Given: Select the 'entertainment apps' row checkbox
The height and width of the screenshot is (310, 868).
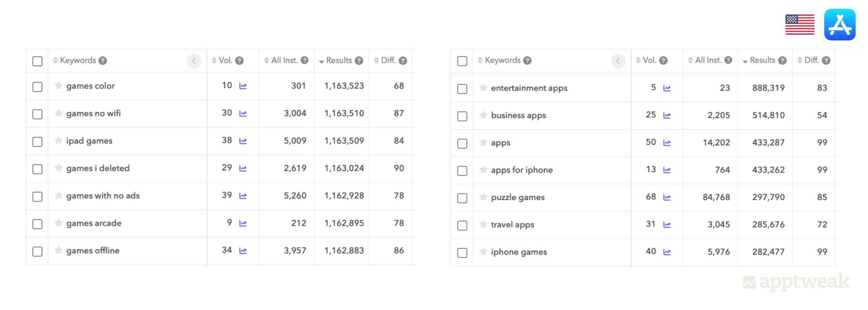Looking at the screenshot, I should 462,89.
